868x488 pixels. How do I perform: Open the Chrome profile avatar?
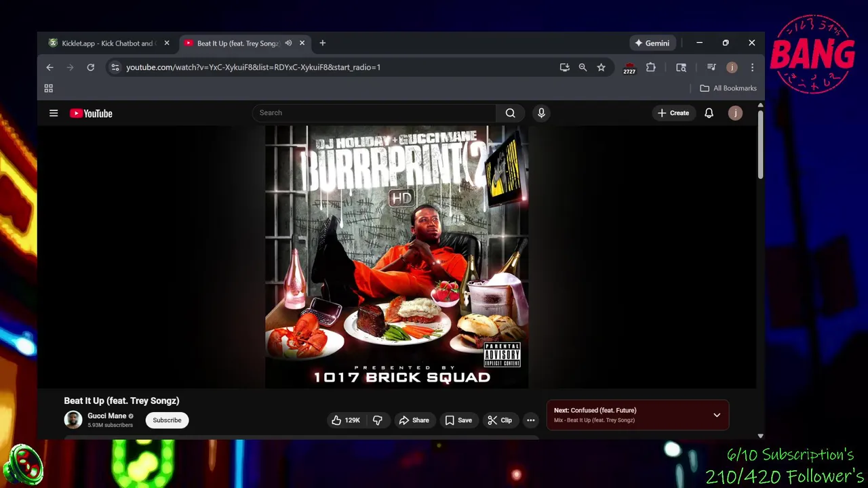tap(732, 67)
